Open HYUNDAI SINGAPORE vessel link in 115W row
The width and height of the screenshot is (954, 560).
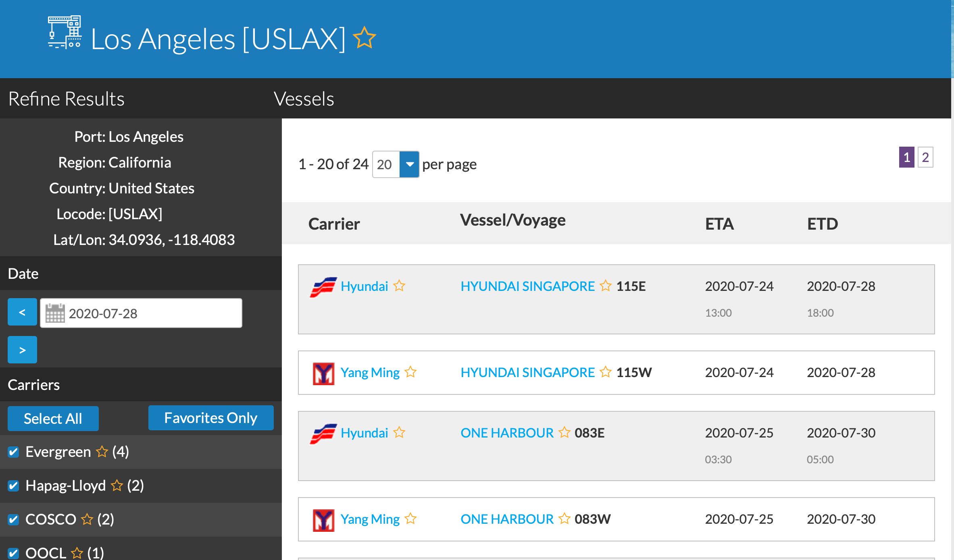coord(527,372)
